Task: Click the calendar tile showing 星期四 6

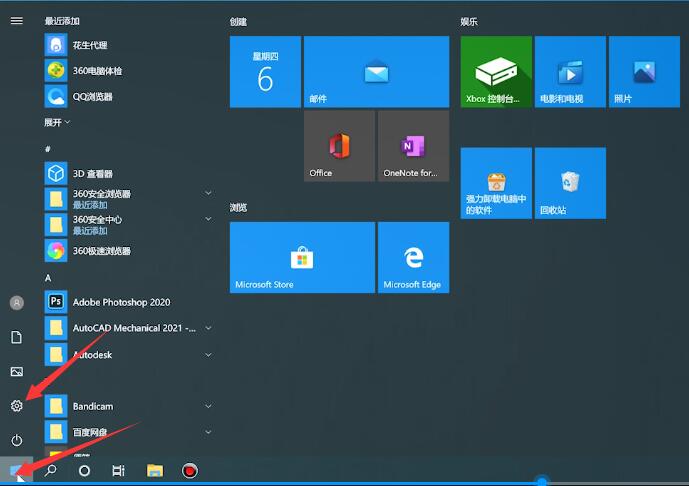Action: (265, 72)
